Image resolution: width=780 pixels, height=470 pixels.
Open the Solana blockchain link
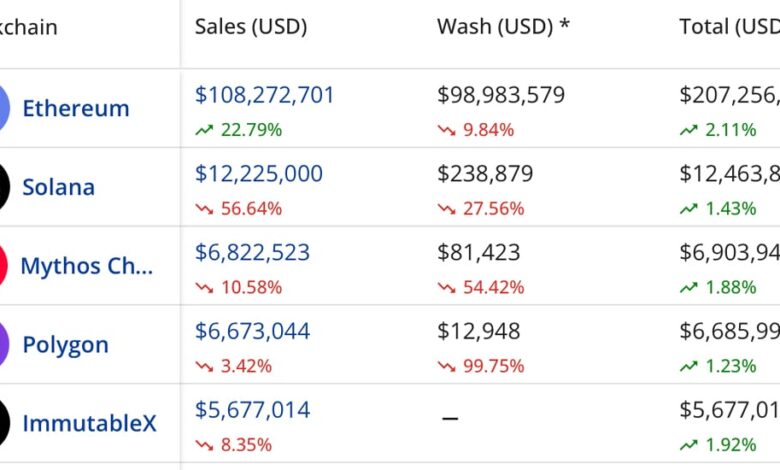pyautogui.click(x=59, y=187)
